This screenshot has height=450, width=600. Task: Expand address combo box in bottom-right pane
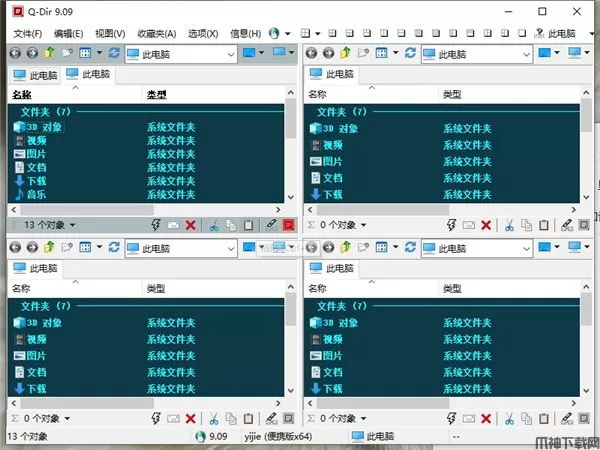coord(527,249)
